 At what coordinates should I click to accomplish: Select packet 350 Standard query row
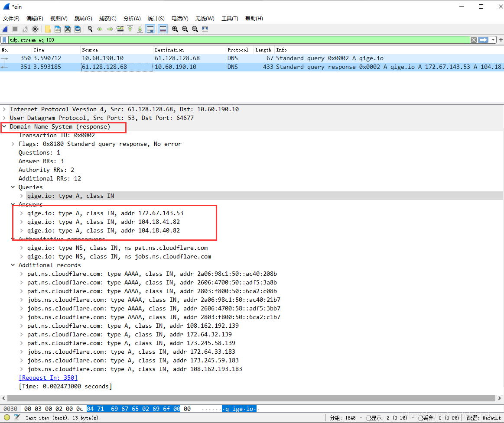tap(252, 58)
